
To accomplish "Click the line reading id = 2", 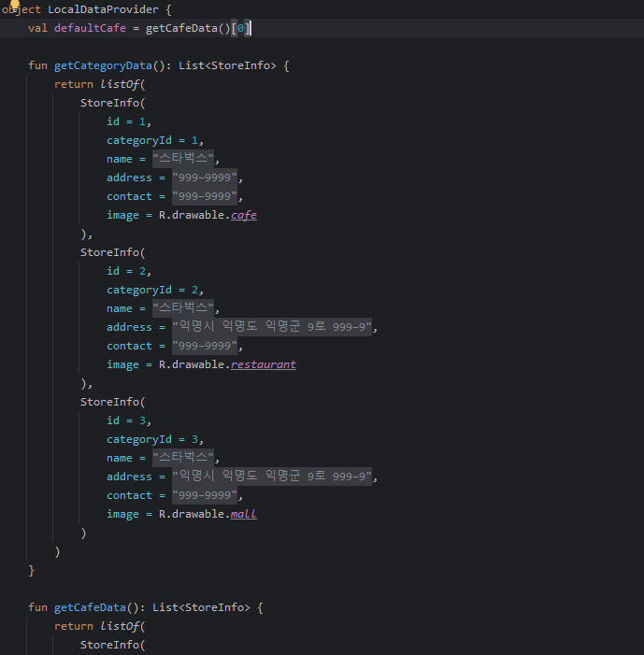I will pyautogui.click(x=129, y=271).
